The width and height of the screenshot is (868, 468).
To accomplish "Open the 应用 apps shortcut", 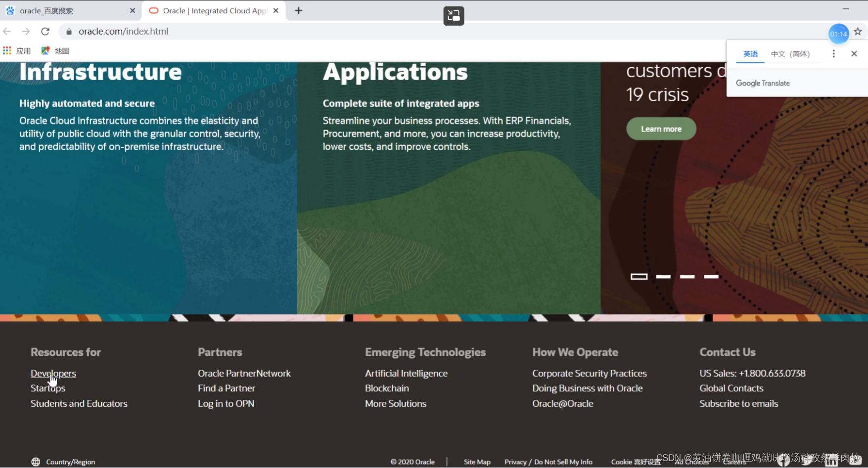I will [x=17, y=50].
